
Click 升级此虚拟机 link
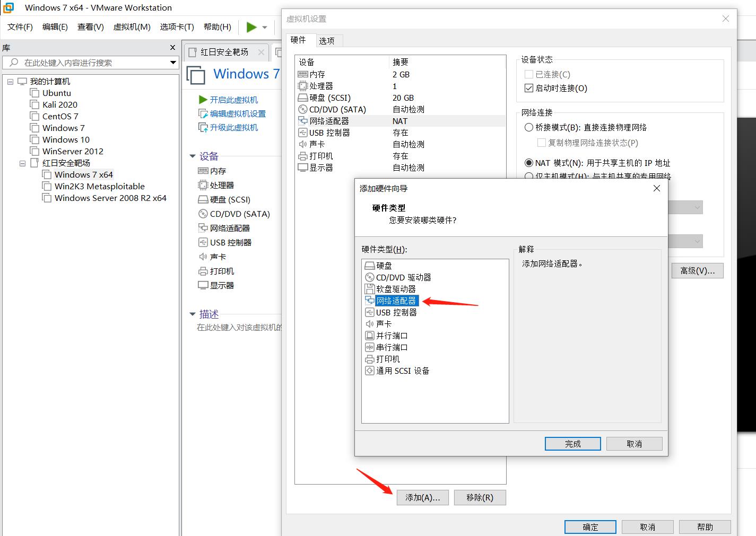[234, 127]
